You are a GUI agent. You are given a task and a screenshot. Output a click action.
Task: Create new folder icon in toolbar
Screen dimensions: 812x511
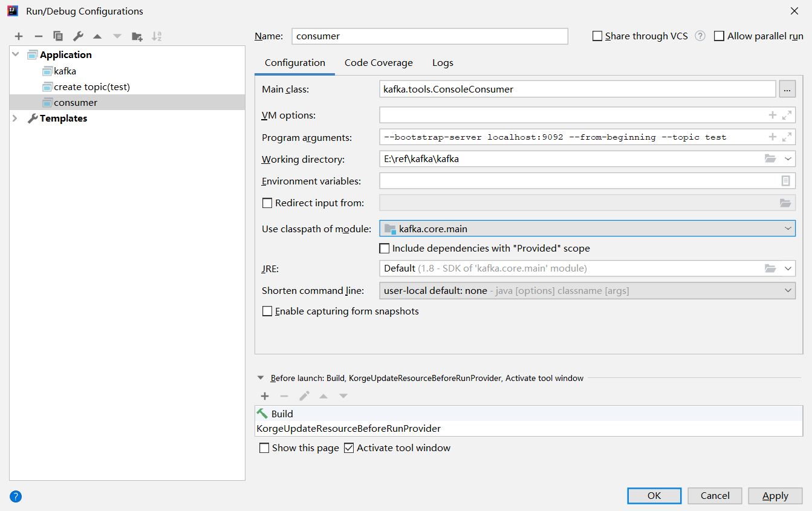pos(137,36)
